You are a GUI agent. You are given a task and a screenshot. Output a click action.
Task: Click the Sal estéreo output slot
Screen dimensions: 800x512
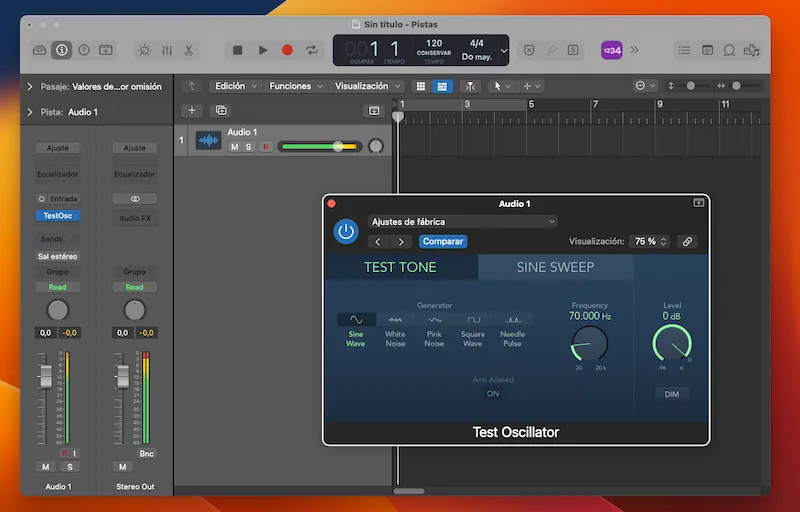click(x=58, y=257)
